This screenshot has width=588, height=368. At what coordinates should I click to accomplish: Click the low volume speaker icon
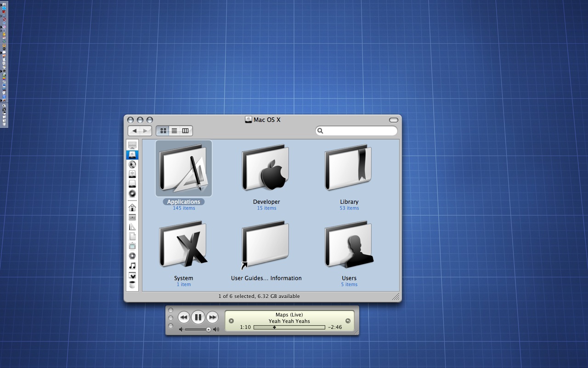pyautogui.click(x=181, y=329)
